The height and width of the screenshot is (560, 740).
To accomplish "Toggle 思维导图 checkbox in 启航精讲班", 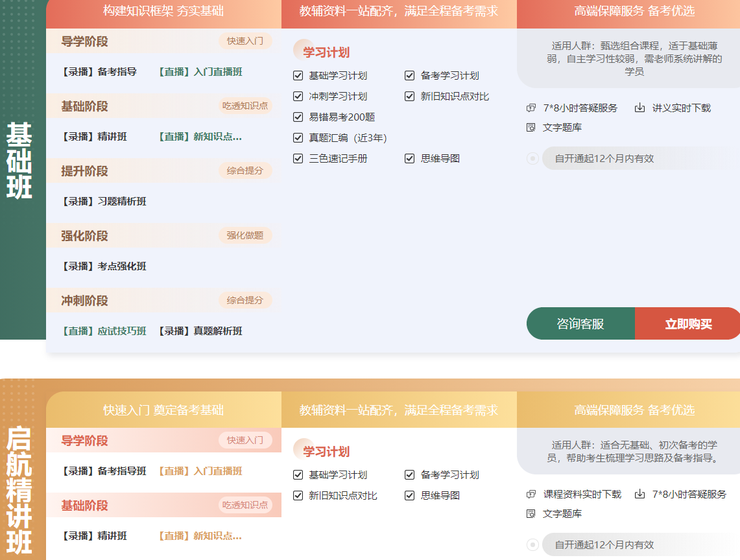I will [x=410, y=495].
